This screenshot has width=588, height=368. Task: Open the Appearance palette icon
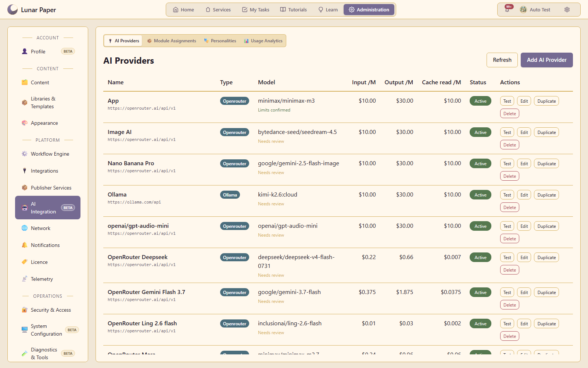[x=25, y=123]
